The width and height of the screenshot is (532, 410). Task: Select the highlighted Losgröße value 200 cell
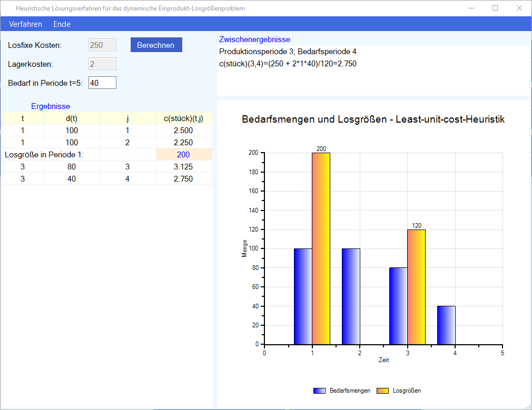(x=183, y=155)
